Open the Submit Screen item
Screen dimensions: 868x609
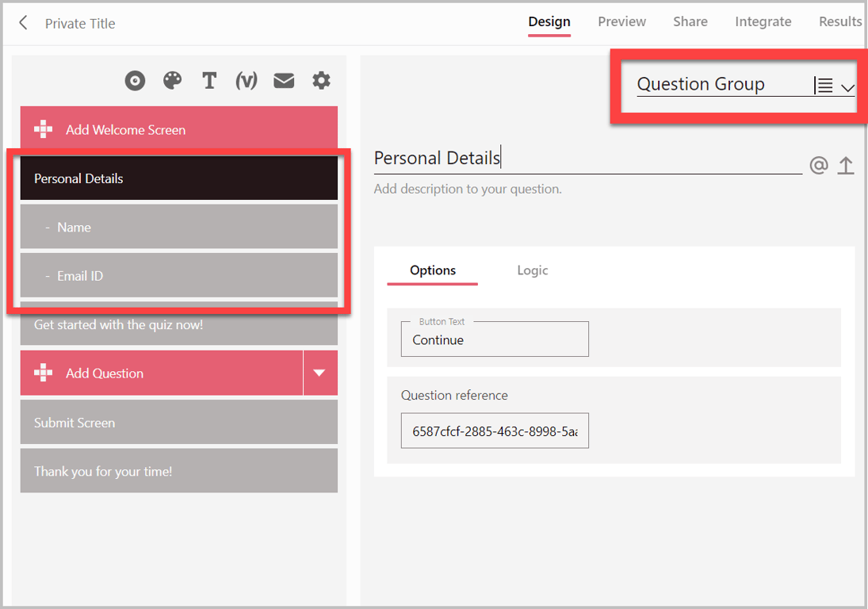coord(179,423)
